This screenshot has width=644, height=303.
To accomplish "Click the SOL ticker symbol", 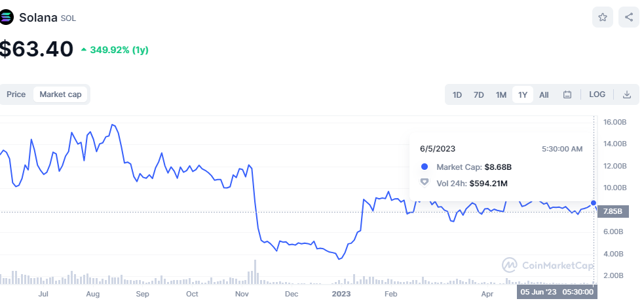I will click(68, 18).
